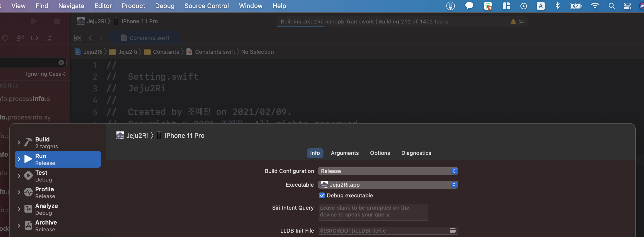Viewport: 644px width, 237px height.
Task: Click the Now Playing menu bar icon
Action: click(524, 6)
